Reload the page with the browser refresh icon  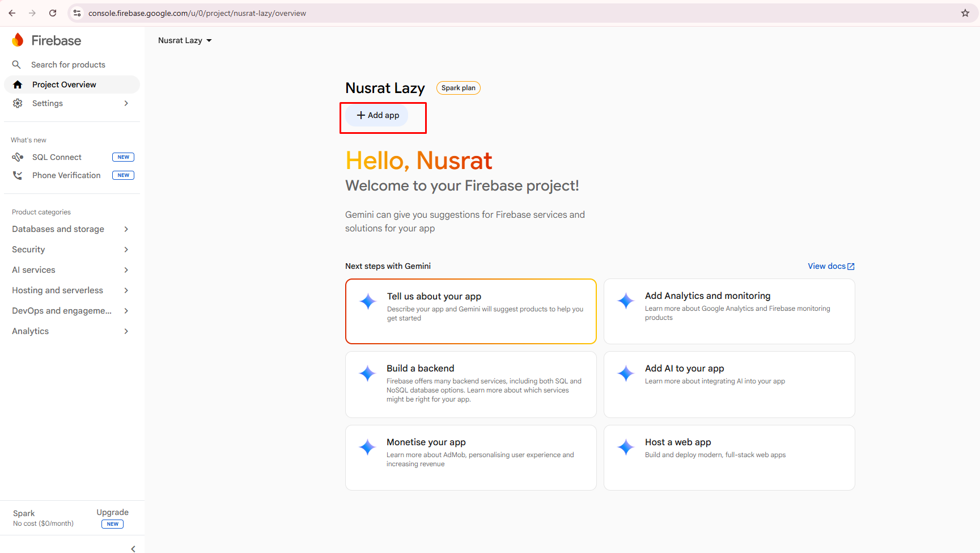(53, 13)
